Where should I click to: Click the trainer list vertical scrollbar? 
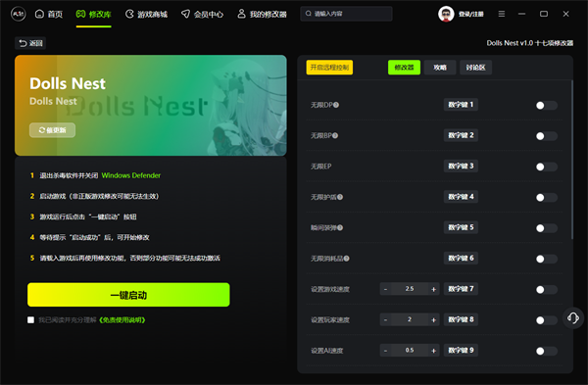(x=572, y=160)
